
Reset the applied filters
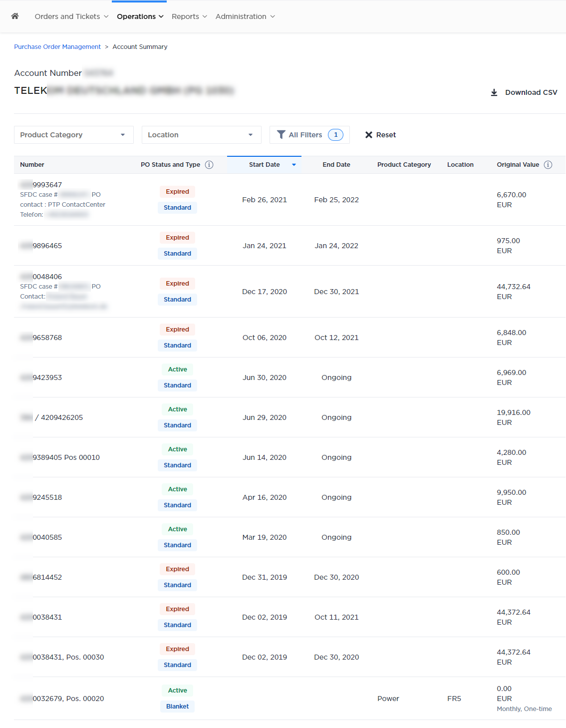click(380, 135)
